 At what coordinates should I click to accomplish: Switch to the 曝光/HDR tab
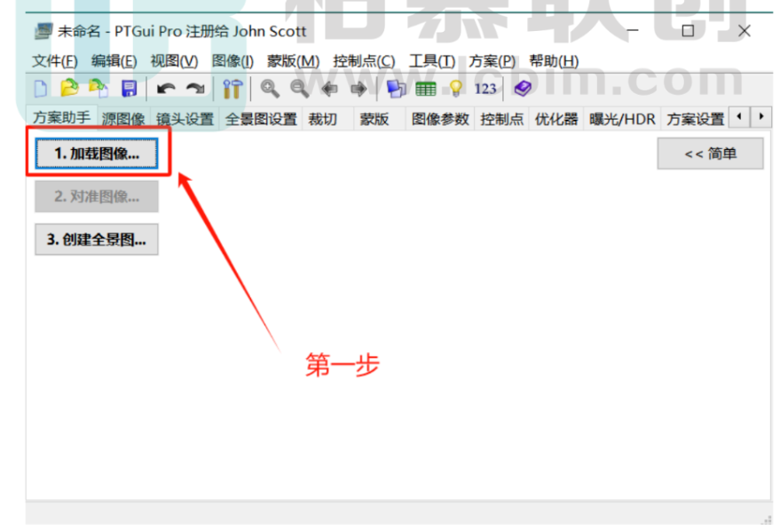pos(622,120)
